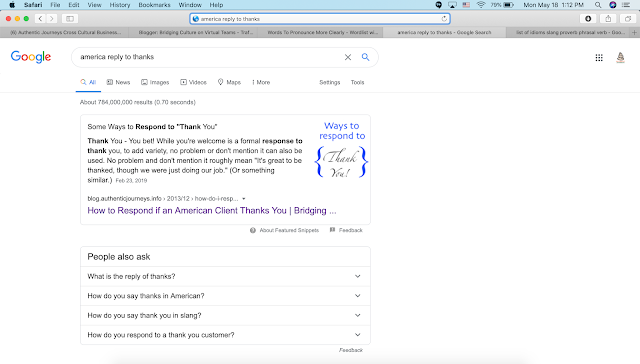Viewport: 640px width, 364px height.
Task: Open 'How to Respond if an American Client Thanks You' link
Action: pos(212,211)
